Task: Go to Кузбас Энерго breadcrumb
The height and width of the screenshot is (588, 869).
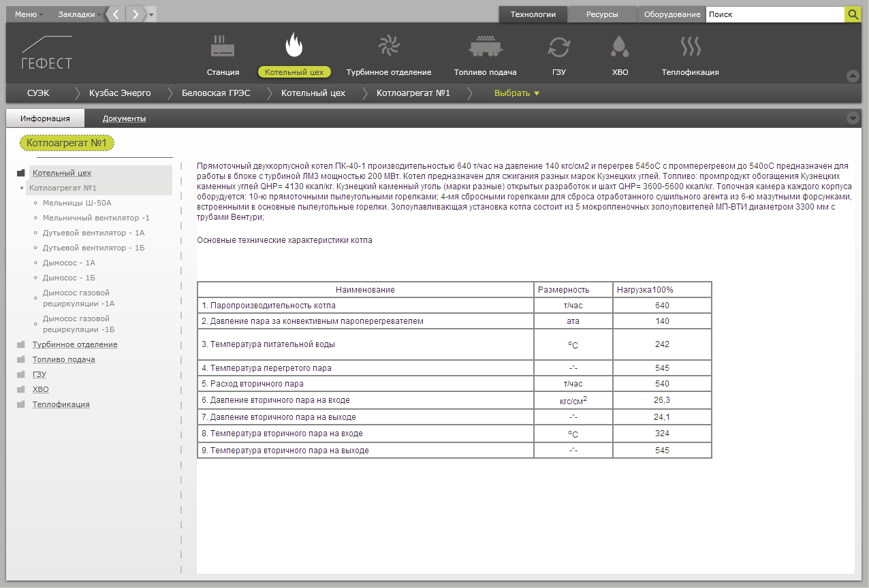Action: click(120, 93)
